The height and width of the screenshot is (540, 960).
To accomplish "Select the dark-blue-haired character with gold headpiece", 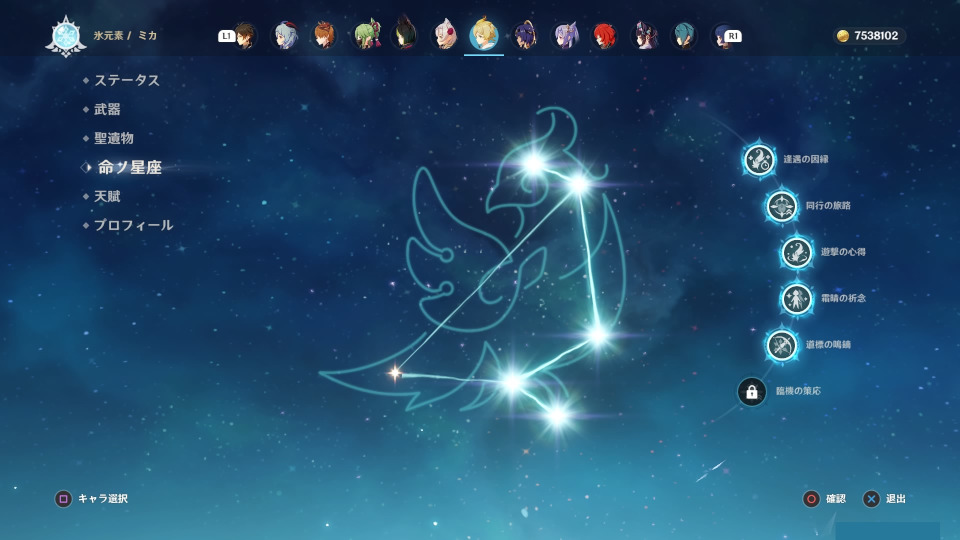I will tap(525, 36).
